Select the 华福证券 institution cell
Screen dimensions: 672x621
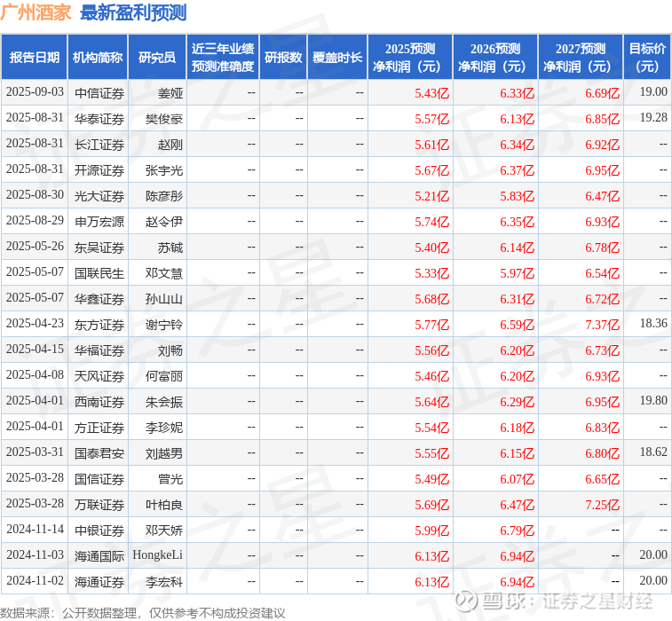point(99,350)
